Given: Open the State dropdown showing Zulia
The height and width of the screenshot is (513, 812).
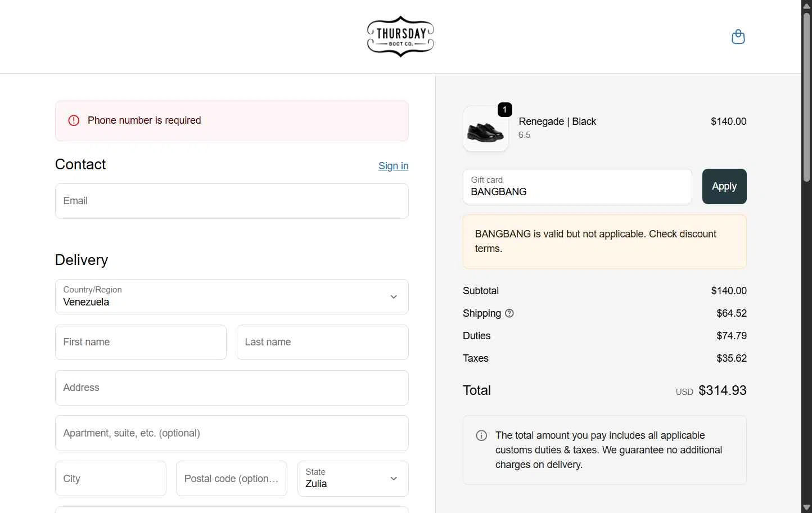Looking at the screenshot, I should (x=353, y=479).
